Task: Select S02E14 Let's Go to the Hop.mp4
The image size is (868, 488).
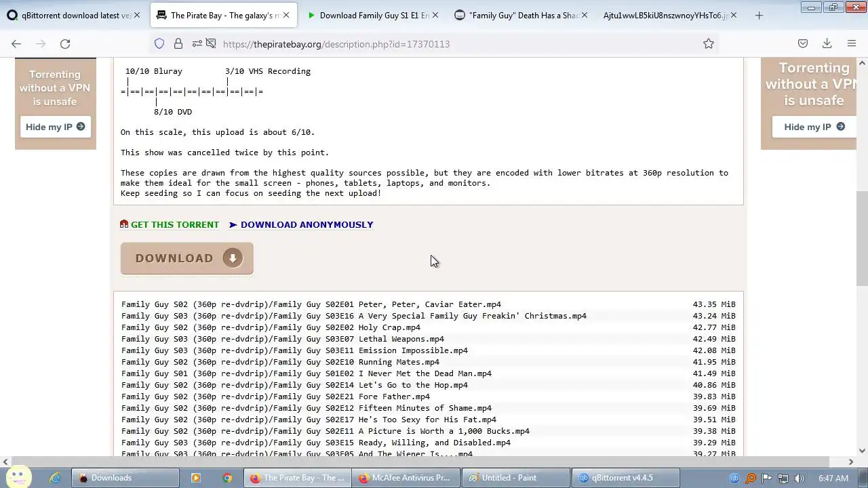Action: point(429,385)
